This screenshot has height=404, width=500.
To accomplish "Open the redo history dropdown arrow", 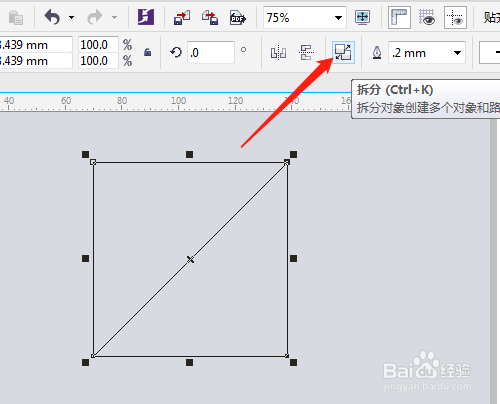I will point(114,17).
